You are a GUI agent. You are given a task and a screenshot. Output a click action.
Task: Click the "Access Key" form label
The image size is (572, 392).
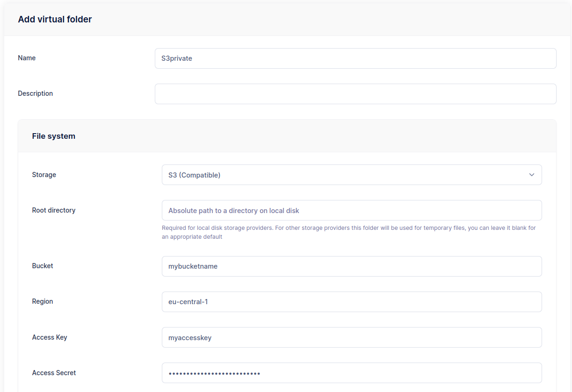(x=50, y=337)
